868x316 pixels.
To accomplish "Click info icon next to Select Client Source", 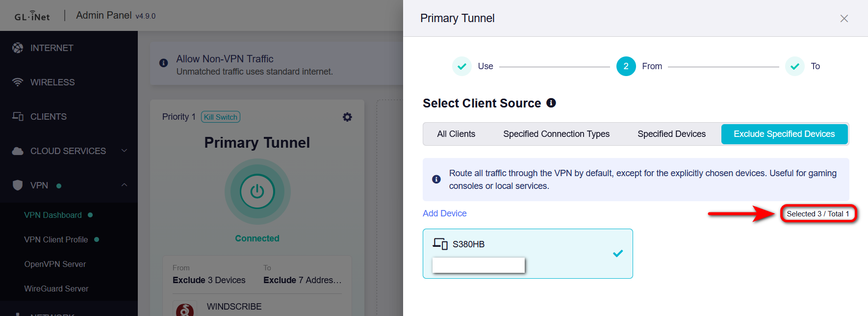I will pyautogui.click(x=551, y=103).
